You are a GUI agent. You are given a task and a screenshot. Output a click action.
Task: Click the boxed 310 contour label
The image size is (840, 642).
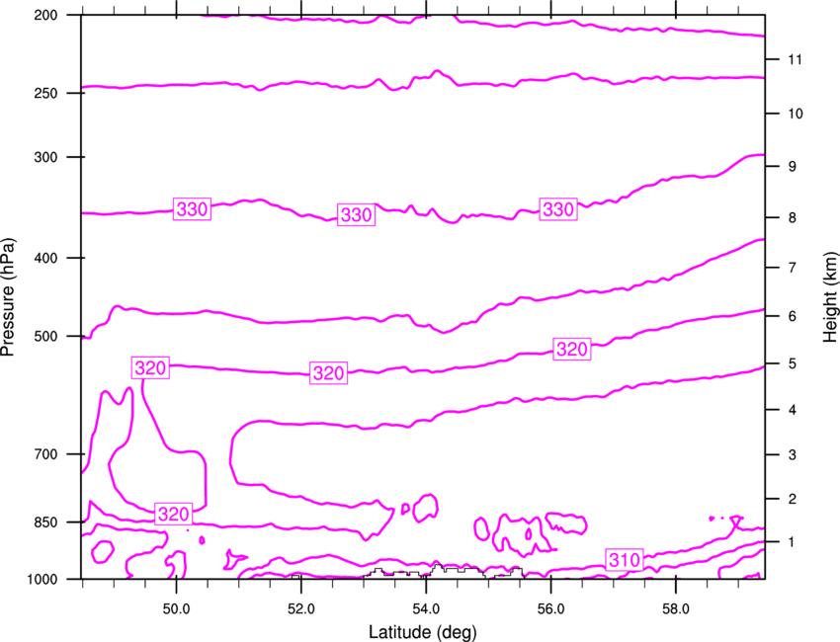tap(625, 560)
